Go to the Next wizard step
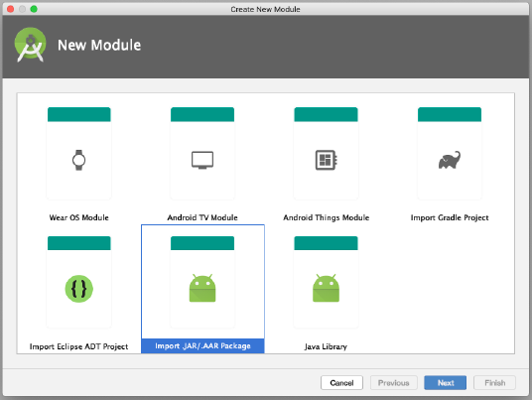This screenshot has width=532, height=400. [445, 383]
